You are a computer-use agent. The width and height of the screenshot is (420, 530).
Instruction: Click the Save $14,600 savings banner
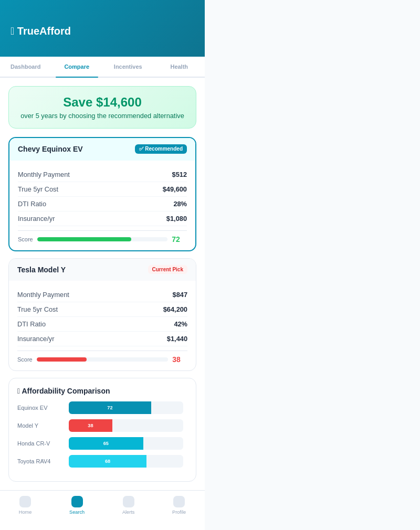click(x=102, y=108)
